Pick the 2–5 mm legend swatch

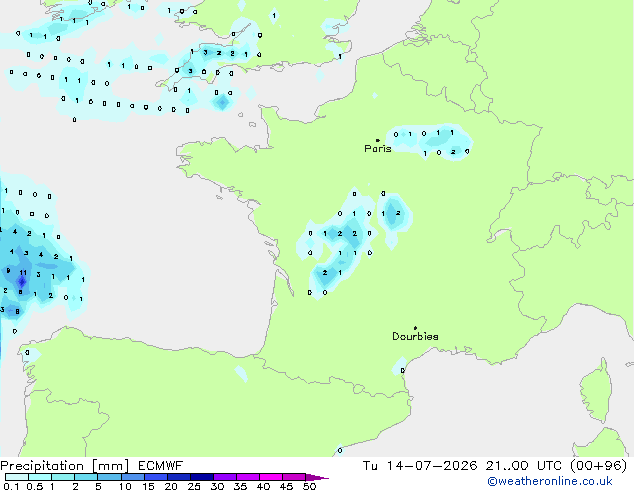[x=86, y=477]
